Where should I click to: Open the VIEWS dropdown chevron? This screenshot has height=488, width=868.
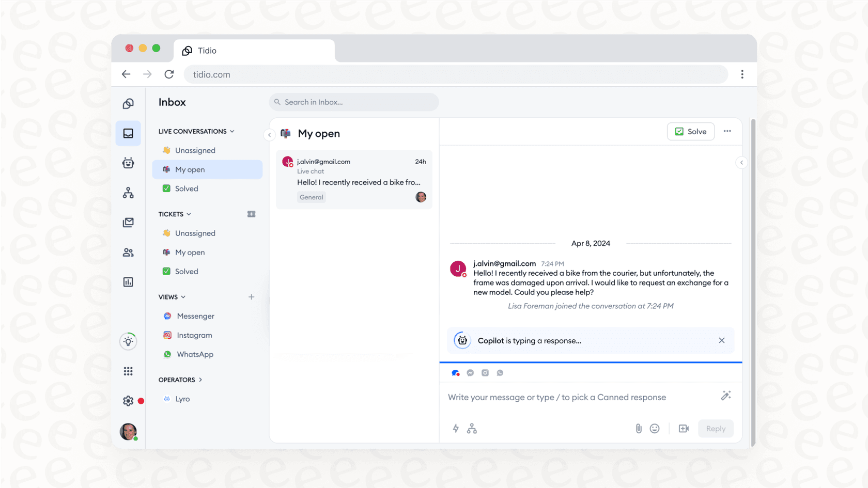(x=183, y=297)
